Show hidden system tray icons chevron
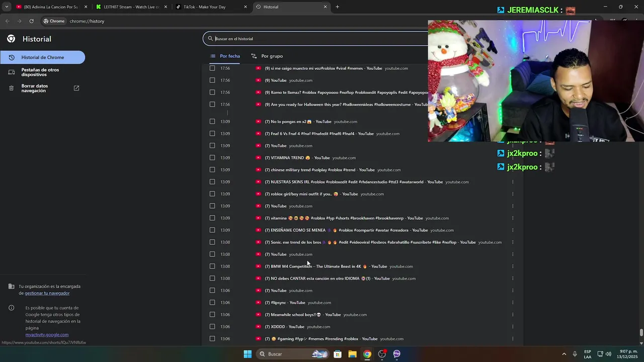The width and height of the screenshot is (644, 362). [x=563, y=354]
